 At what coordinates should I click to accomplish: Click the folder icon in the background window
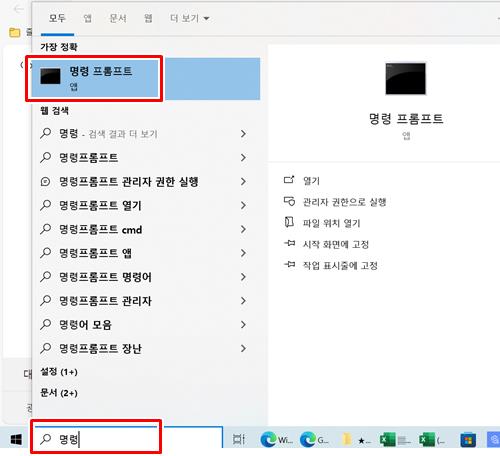point(14,32)
